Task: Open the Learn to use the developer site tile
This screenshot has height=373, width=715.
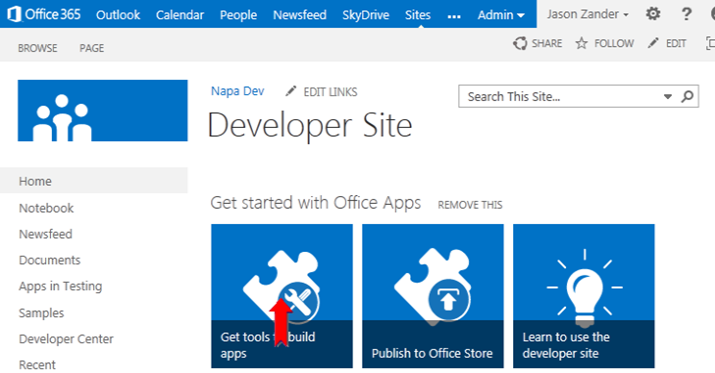Action: coord(584,296)
